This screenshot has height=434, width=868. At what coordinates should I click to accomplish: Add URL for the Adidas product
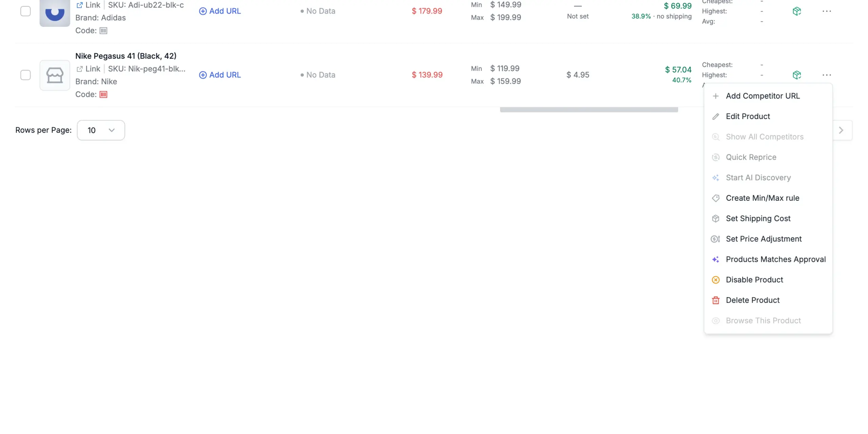pyautogui.click(x=220, y=11)
